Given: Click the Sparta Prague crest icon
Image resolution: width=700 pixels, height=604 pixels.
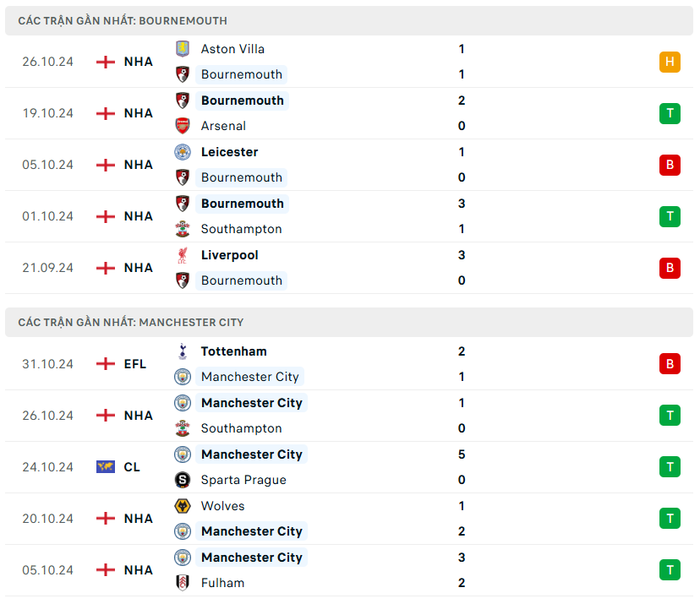Looking at the screenshot, I should pyautogui.click(x=183, y=480).
